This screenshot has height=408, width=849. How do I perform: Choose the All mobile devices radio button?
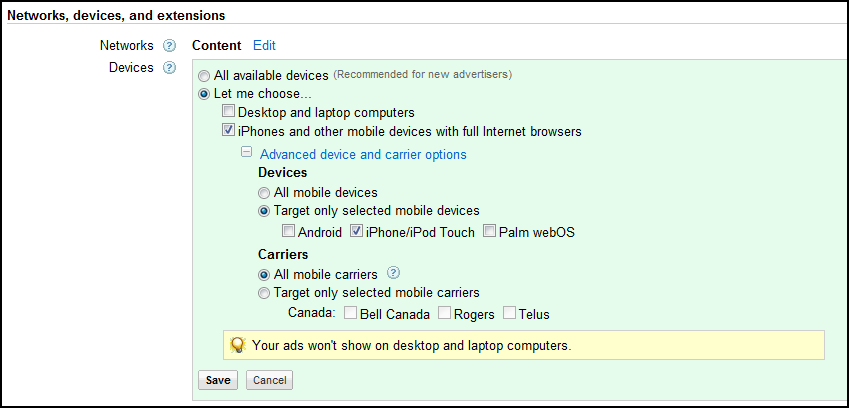pyautogui.click(x=264, y=192)
